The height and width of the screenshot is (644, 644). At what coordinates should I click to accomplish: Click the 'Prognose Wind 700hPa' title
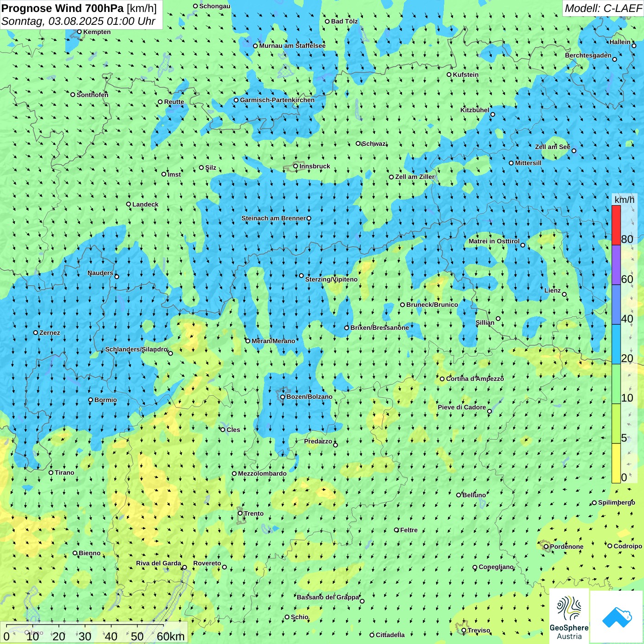63,8
